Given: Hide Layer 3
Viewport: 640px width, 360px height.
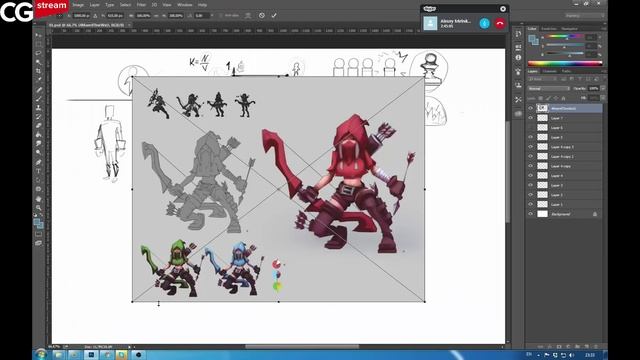Looking at the screenshot, I should (x=531, y=185).
